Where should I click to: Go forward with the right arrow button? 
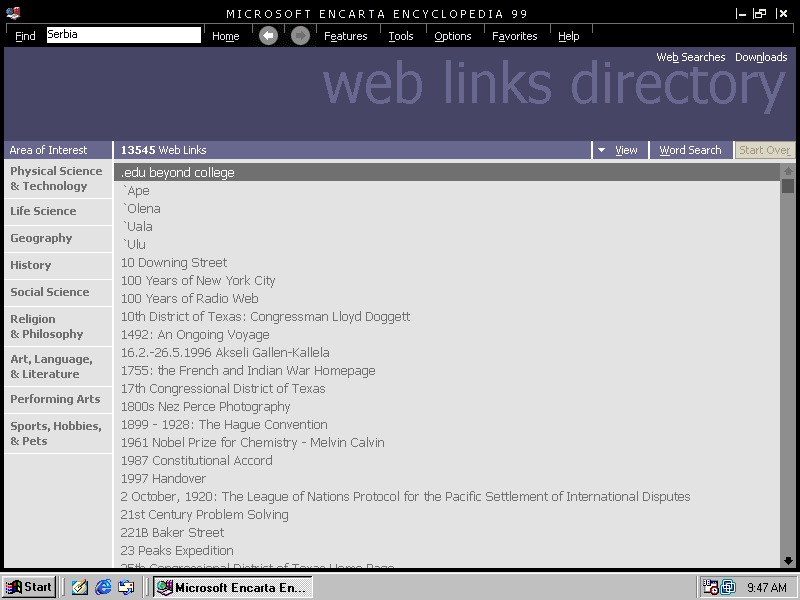coord(301,36)
